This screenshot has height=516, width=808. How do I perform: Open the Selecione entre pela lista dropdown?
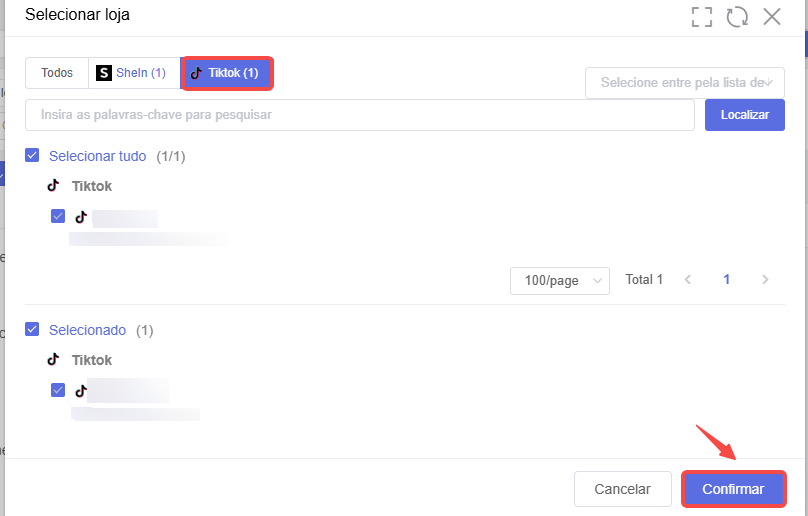[x=685, y=82]
